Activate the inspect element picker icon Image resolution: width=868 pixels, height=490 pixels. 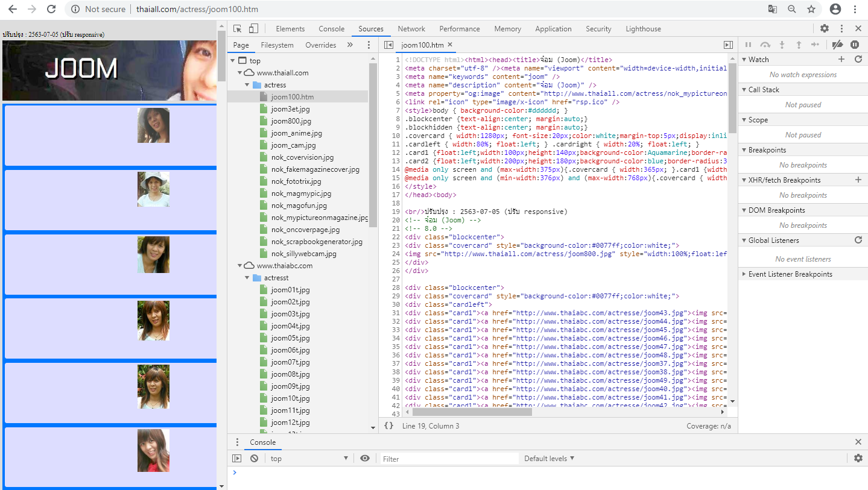tap(238, 28)
